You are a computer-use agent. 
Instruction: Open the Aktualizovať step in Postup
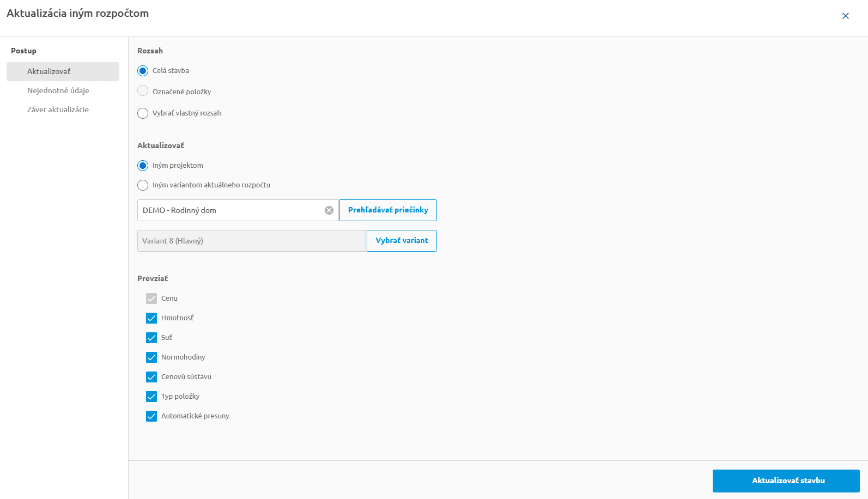[x=63, y=71]
